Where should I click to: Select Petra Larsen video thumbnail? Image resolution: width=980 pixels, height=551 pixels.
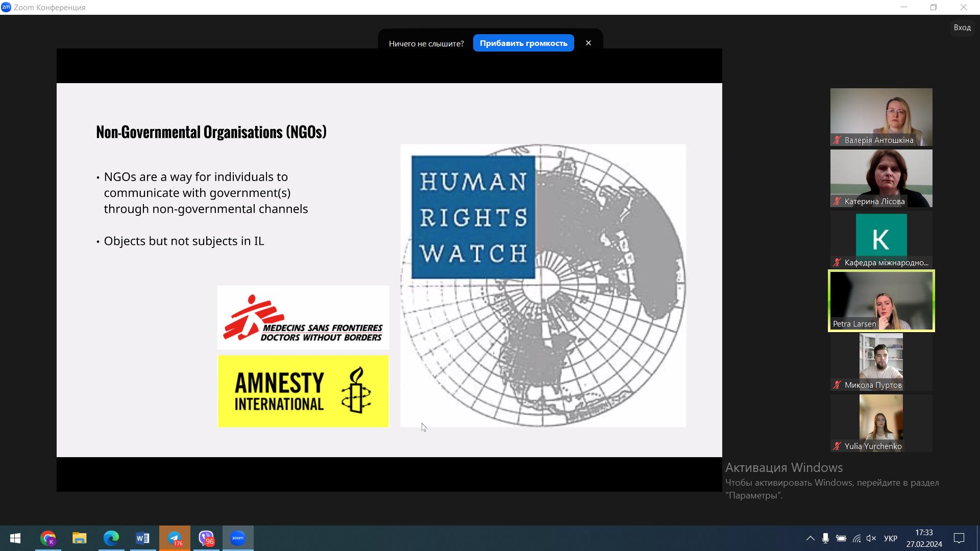(881, 300)
